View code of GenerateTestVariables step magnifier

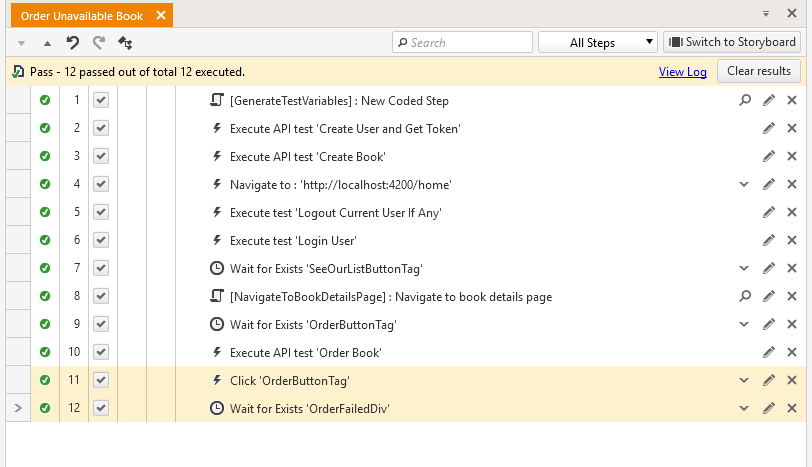(745, 100)
